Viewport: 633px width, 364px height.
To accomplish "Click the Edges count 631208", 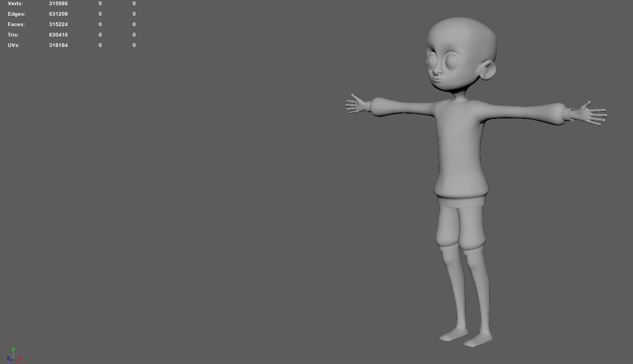I will coord(58,14).
